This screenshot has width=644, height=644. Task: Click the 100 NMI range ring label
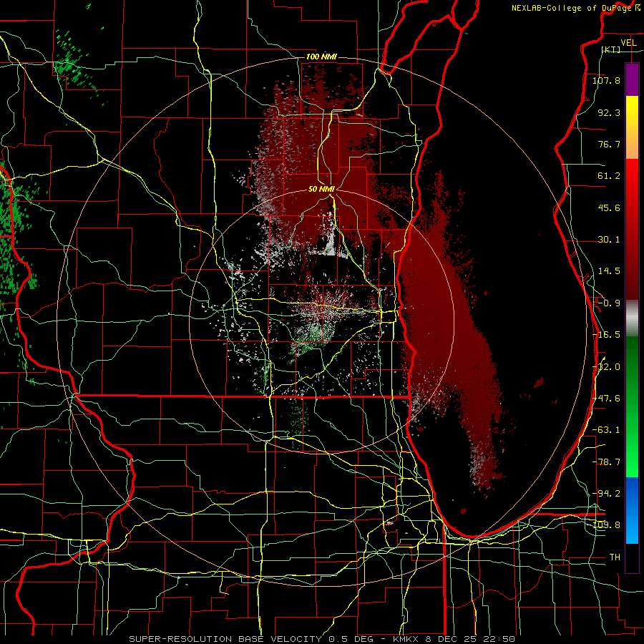click(321, 57)
